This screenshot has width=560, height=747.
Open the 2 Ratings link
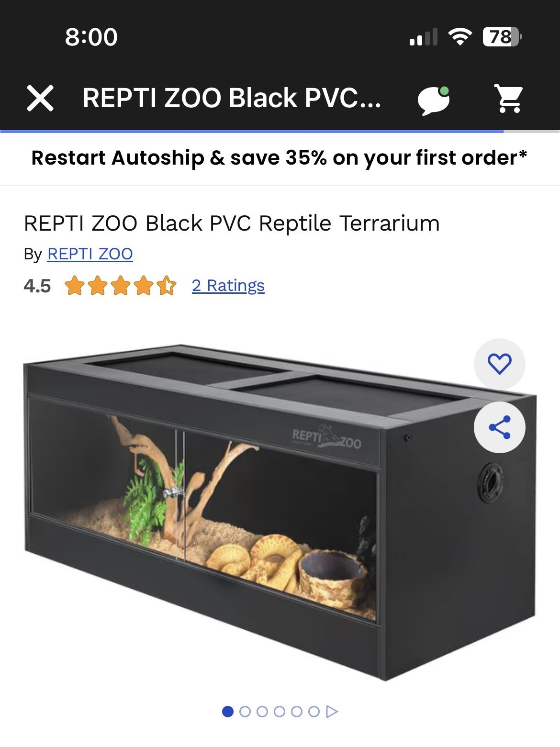coord(228,286)
